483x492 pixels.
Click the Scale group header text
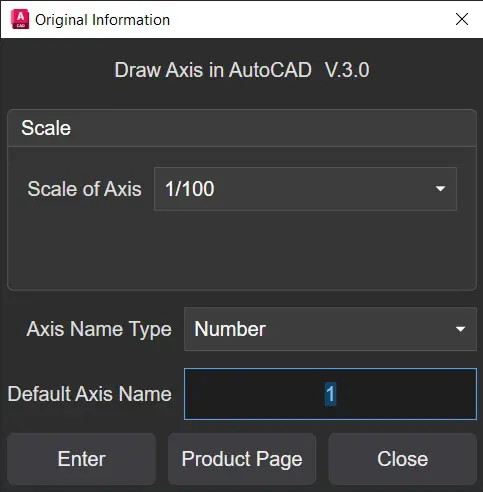pos(46,128)
